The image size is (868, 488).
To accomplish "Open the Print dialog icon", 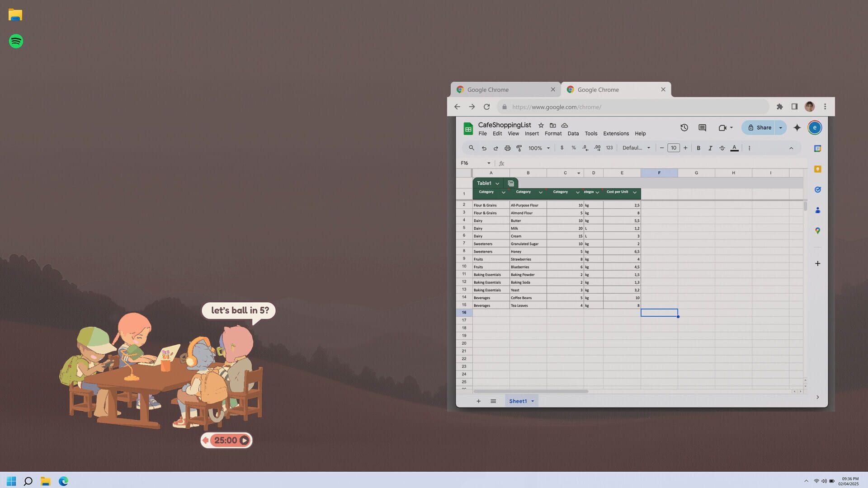I will (507, 148).
